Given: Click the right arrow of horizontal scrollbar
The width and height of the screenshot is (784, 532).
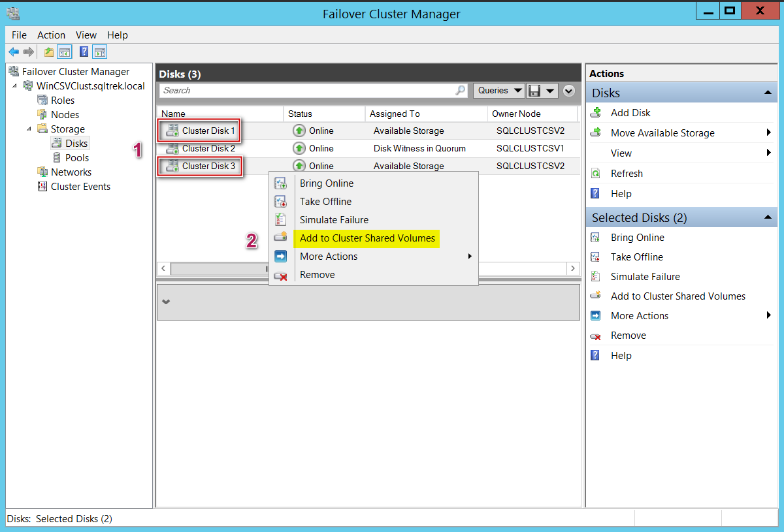Looking at the screenshot, I should coord(573,268).
